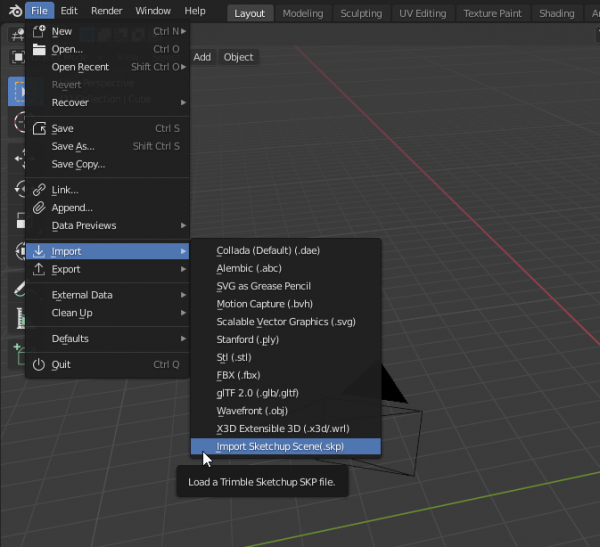The height and width of the screenshot is (547, 600).
Task: Open the Window menu
Action: (153, 11)
